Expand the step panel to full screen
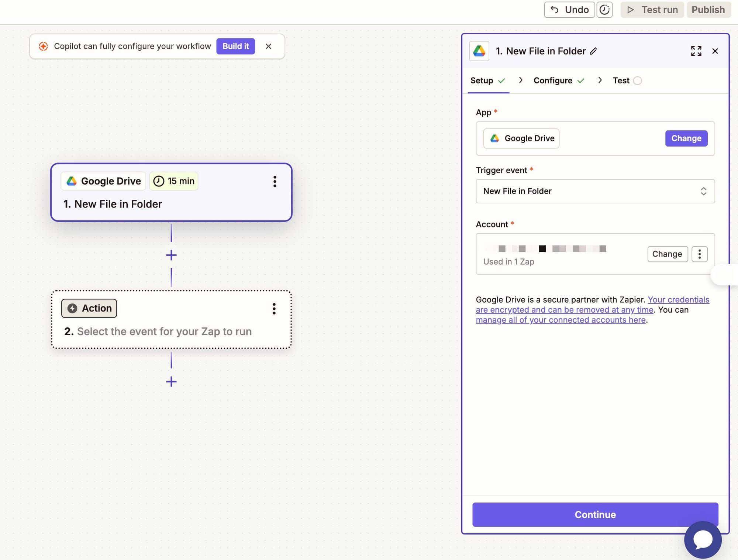Screen dimensions: 738x560 (x=696, y=51)
